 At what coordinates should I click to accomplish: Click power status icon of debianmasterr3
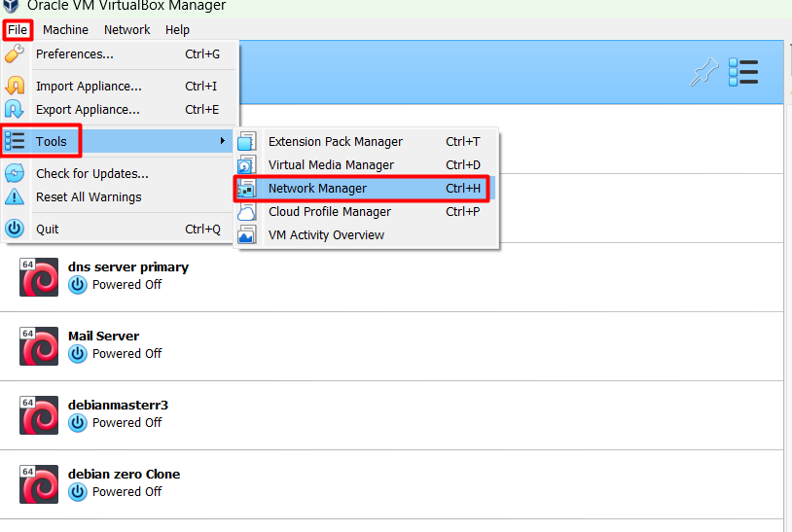click(78, 423)
